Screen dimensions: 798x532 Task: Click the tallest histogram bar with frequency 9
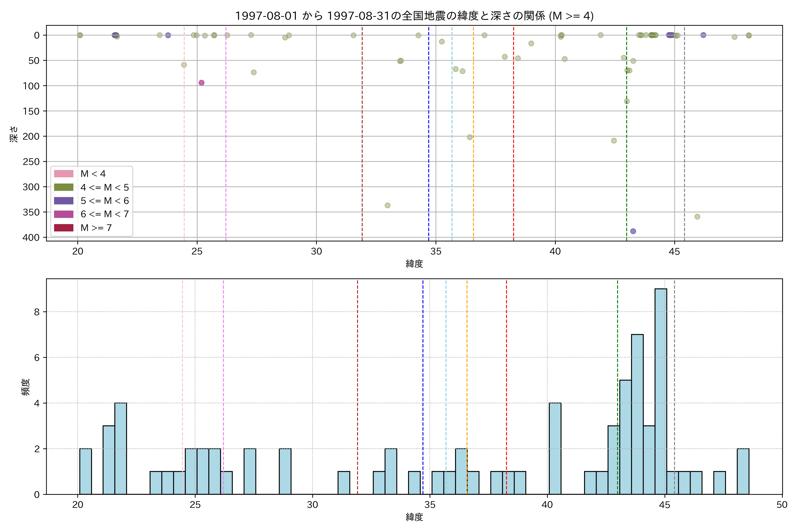(661, 391)
